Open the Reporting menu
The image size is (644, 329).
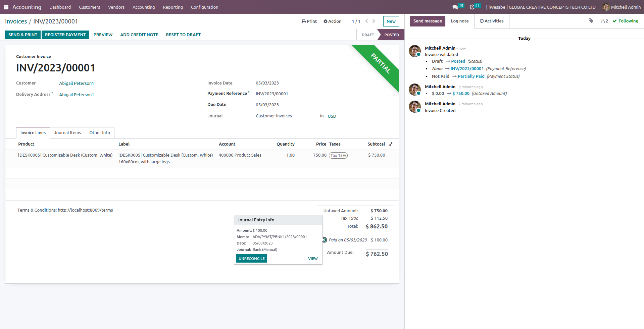[172, 7]
